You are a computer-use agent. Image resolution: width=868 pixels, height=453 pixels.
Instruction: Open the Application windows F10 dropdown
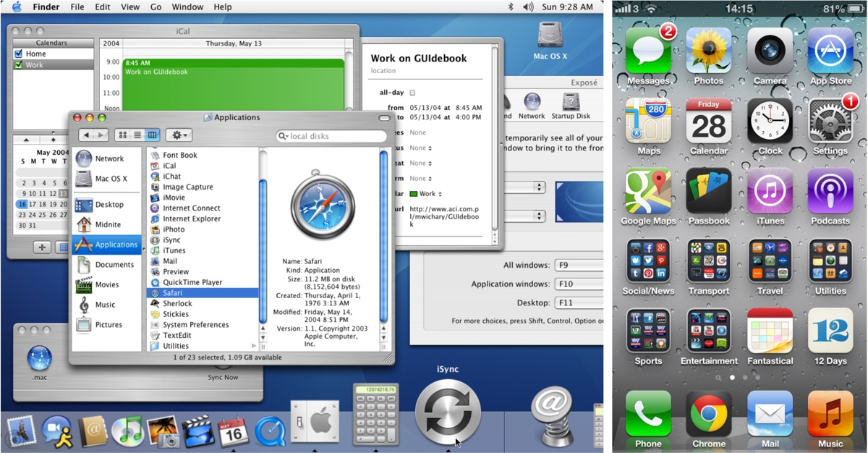[579, 284]
